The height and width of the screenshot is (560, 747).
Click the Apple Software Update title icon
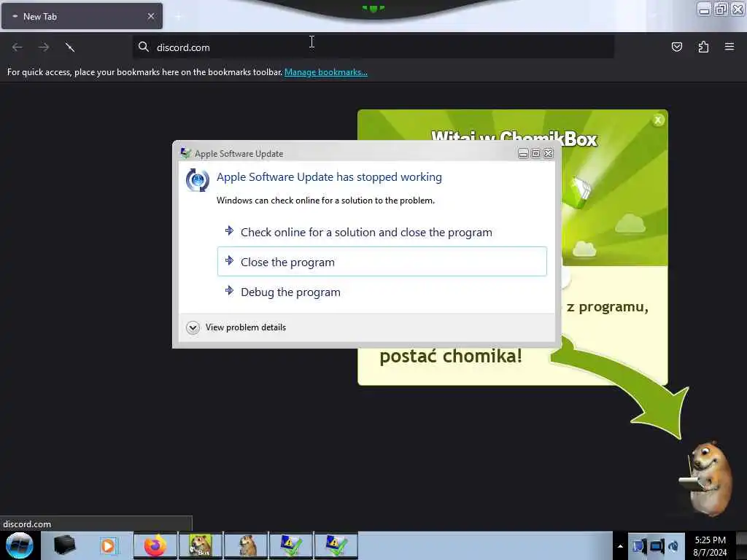(185, 153)
